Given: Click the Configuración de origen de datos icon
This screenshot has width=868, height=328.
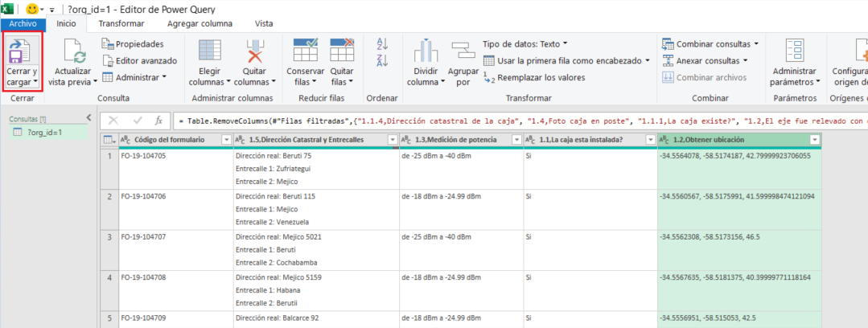Looking at the screenshot, I should tap(862, 51).
